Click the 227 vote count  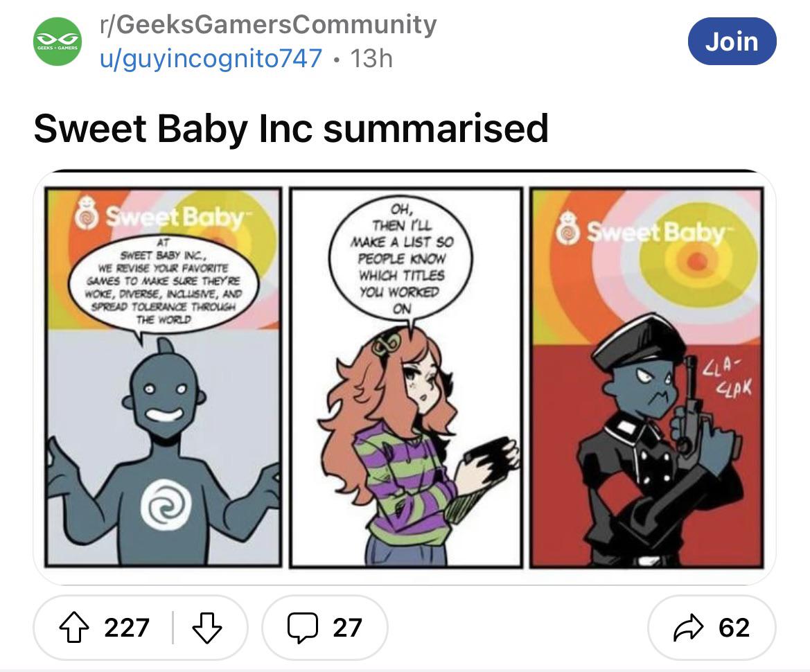tap(127, 628)
